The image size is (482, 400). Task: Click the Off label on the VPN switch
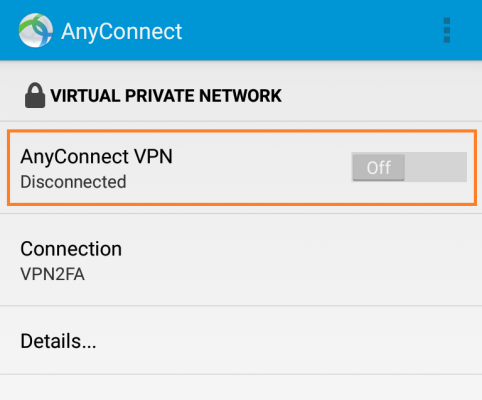point(378,167)
